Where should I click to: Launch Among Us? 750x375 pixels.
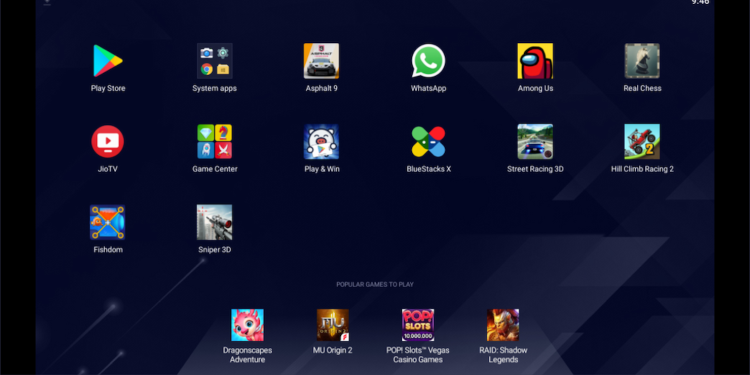click(x=535, y=61)
